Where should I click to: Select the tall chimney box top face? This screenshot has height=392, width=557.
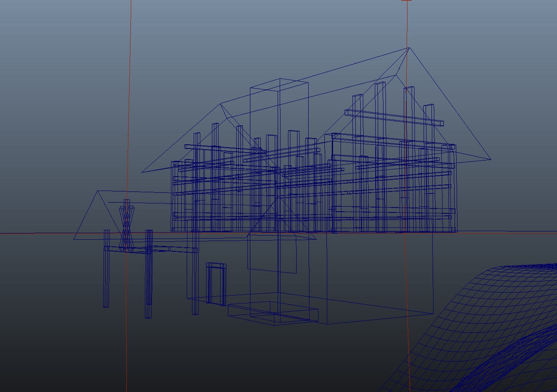coord(279,85)
